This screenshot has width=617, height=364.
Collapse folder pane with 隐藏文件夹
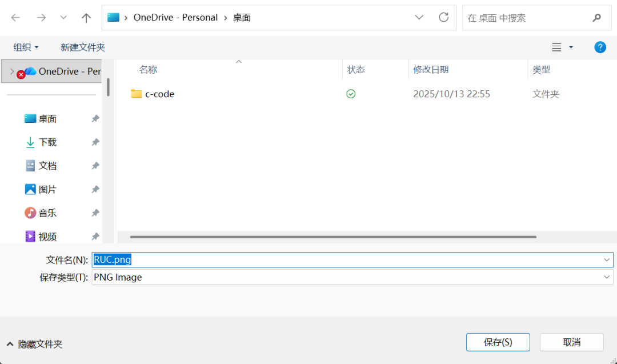[35, 344]
